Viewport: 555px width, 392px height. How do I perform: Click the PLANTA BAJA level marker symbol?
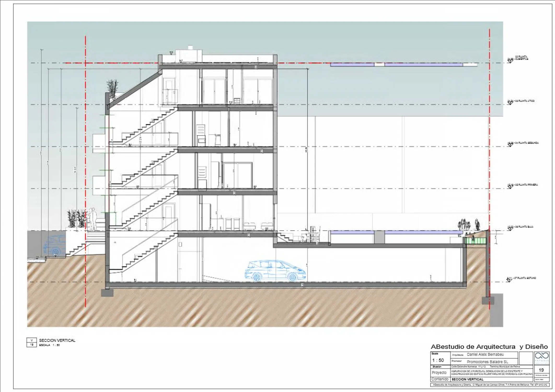[x=510, y=229]
